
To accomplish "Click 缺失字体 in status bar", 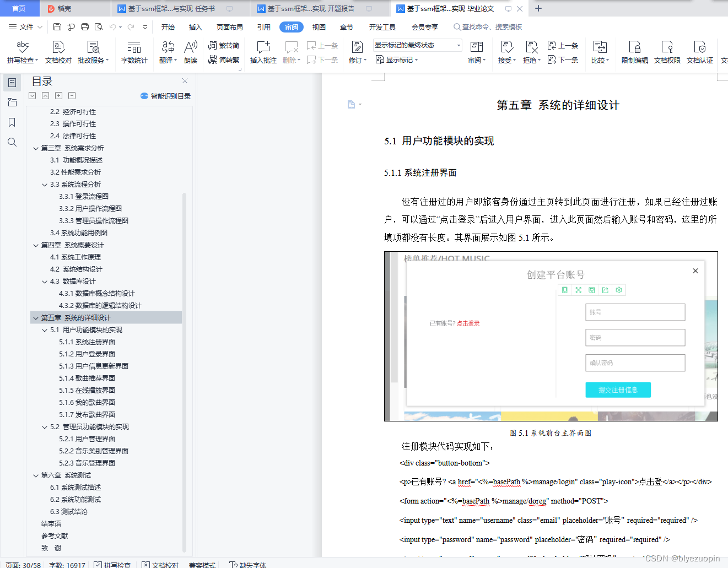I will [x=248, y=565].
